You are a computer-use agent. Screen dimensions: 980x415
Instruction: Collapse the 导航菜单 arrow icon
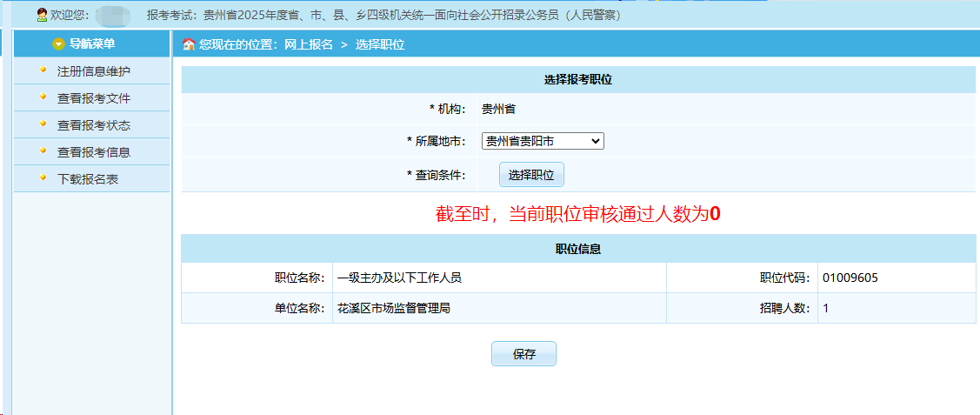click(59, 44)
